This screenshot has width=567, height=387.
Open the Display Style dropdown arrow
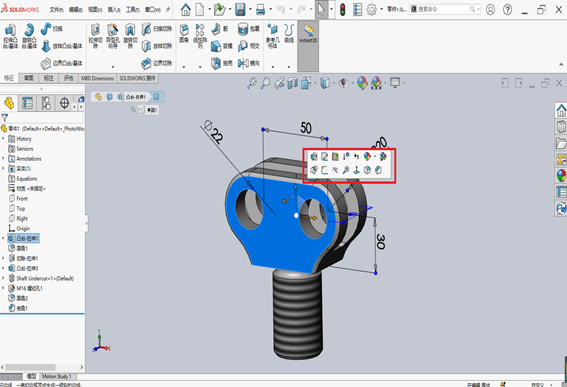click(333, 83)
